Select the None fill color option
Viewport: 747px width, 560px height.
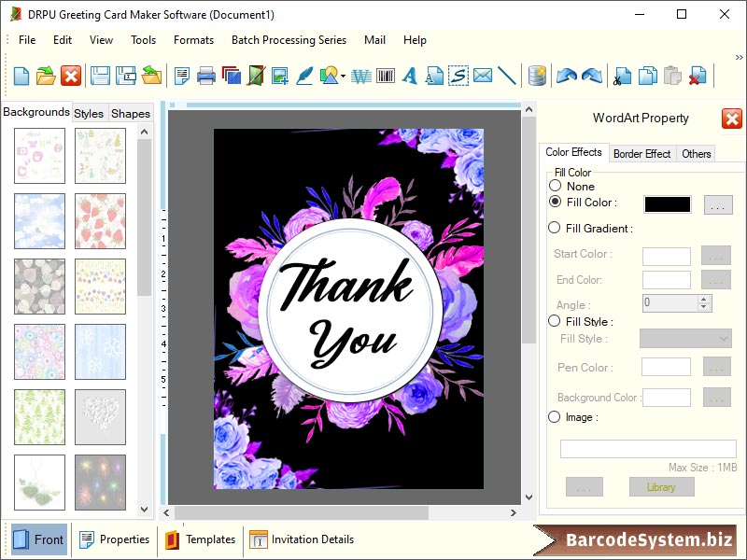click(555, 186)
